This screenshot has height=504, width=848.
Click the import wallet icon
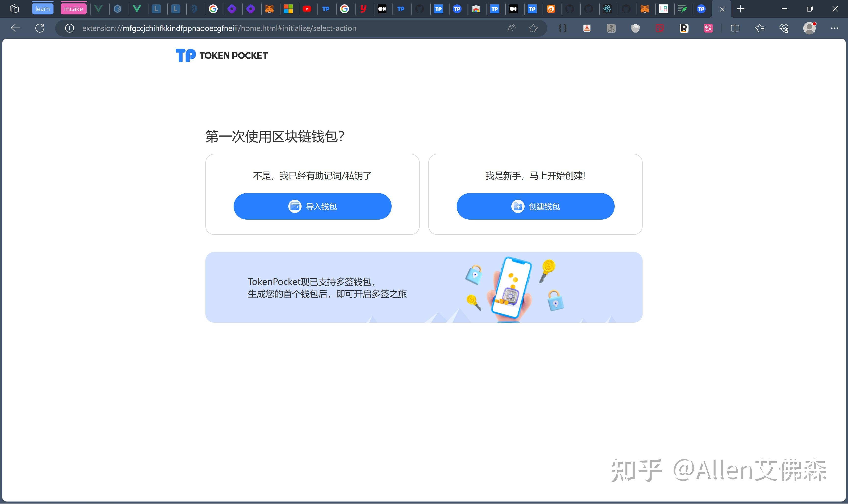pyautogui.click(x=294, y=206)
